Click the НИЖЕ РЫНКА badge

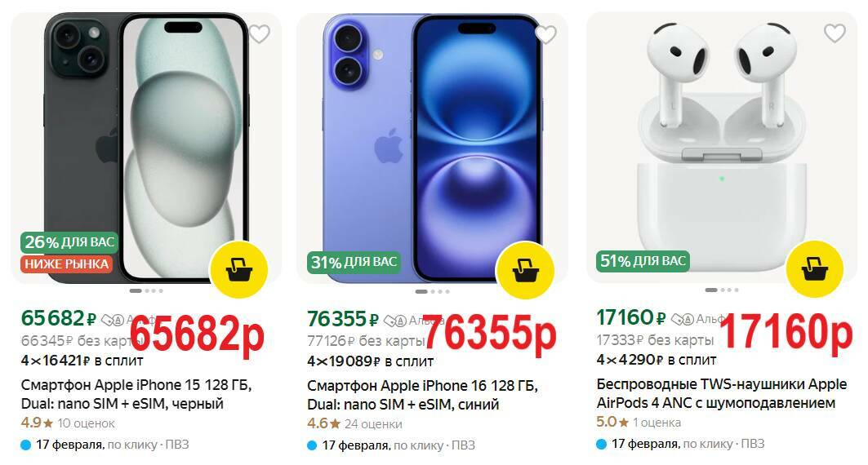(66, 264)
